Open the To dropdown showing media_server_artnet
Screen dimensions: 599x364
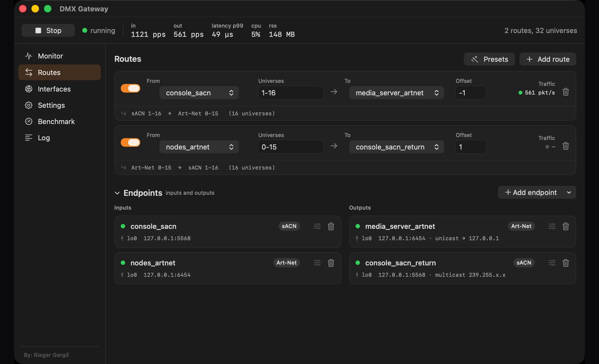tap(396, 93)
